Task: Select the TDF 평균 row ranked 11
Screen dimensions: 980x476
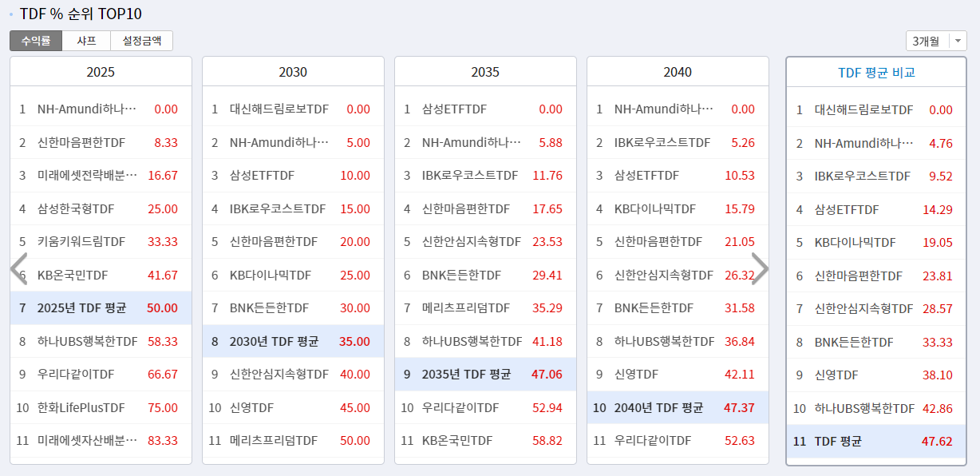Action: point(876,441)
